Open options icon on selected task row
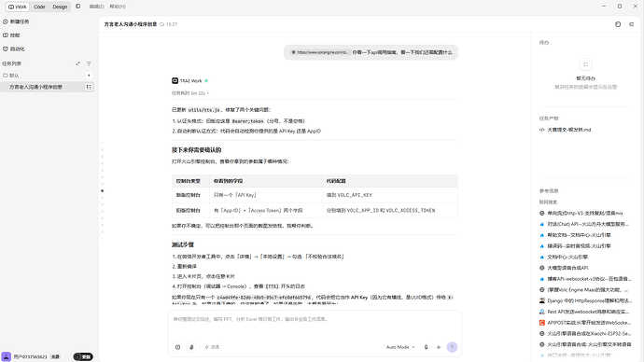The width and height of the screenshot is (644, 362). pos(89,87)
